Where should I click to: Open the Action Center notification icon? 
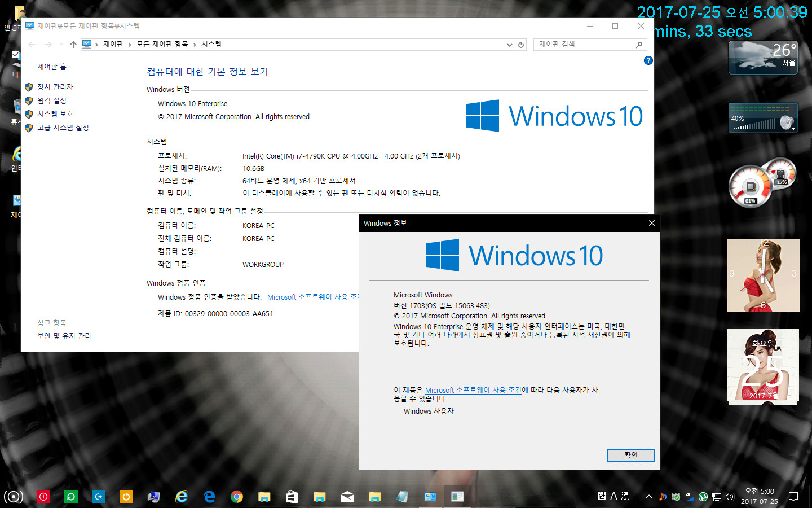(793, 497)
